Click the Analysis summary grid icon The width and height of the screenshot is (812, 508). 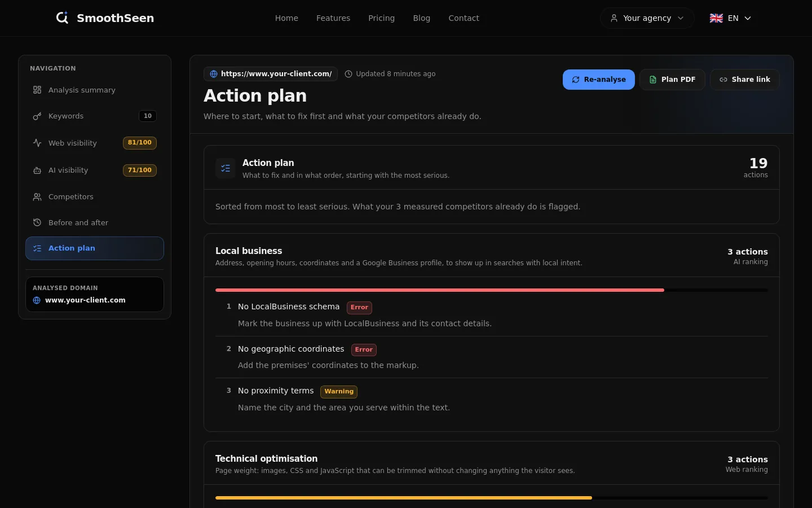point(37,90)
